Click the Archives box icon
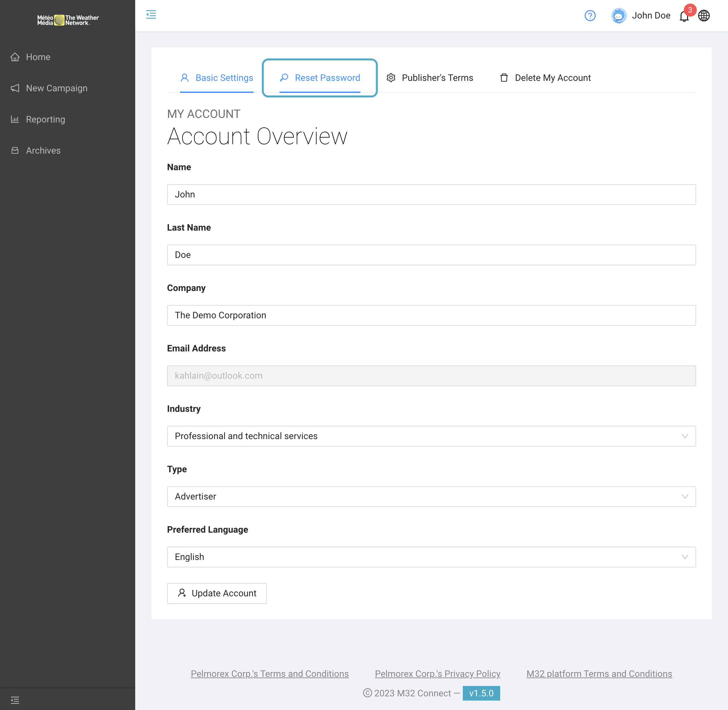 15,150
